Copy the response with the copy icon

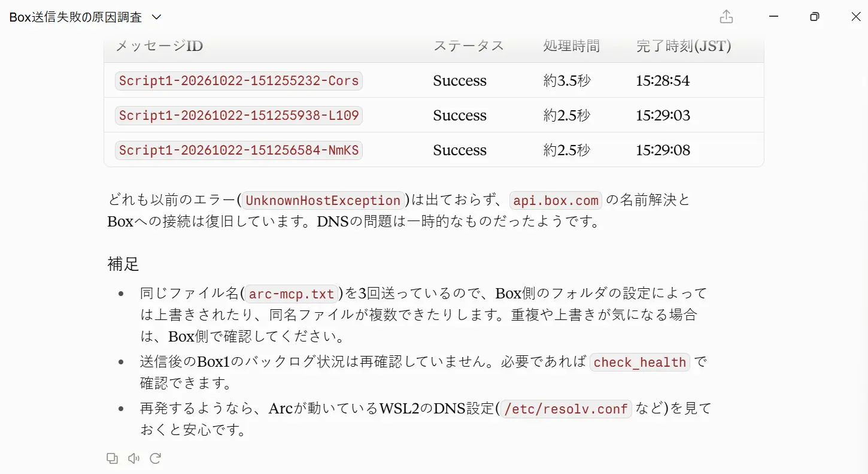click(112, 458)
